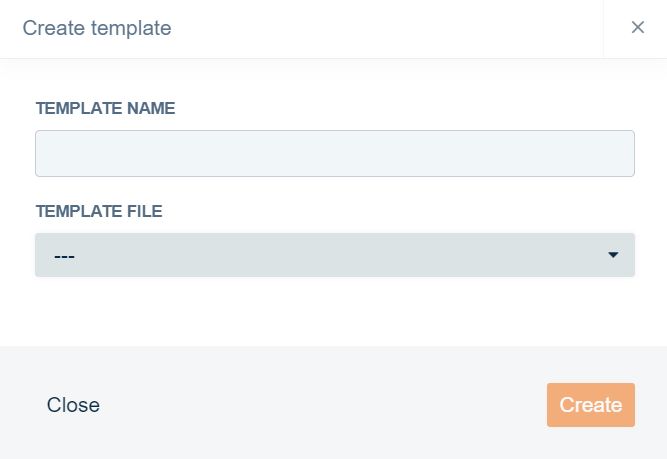
Task: Expand the template file combo box
Action: (334, 255)
